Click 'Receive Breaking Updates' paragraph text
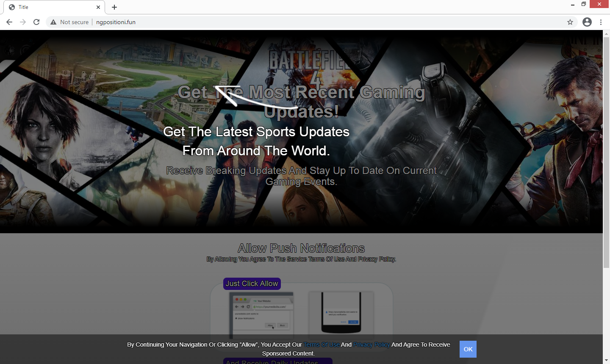Screen dimensions: 610x364 (301, 176)
